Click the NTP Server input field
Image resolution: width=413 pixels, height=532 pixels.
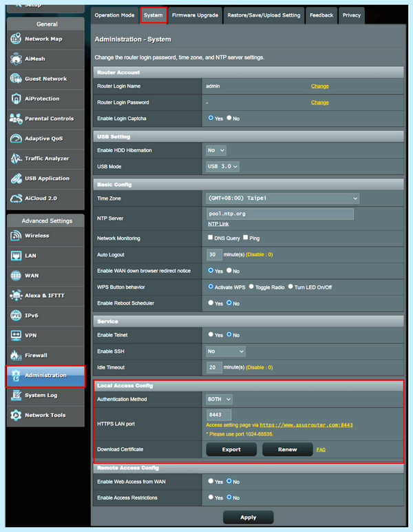click(x=280, y=214)
